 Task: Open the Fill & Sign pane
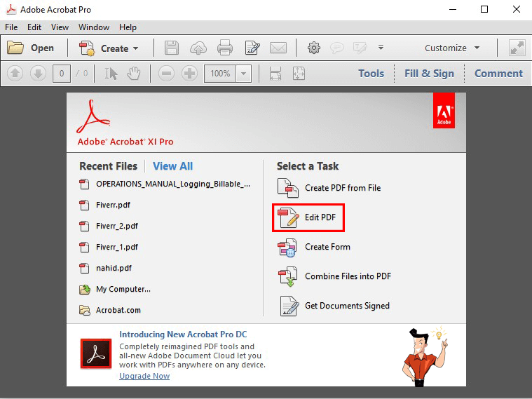pyautogui.click(x=429, y=74)
